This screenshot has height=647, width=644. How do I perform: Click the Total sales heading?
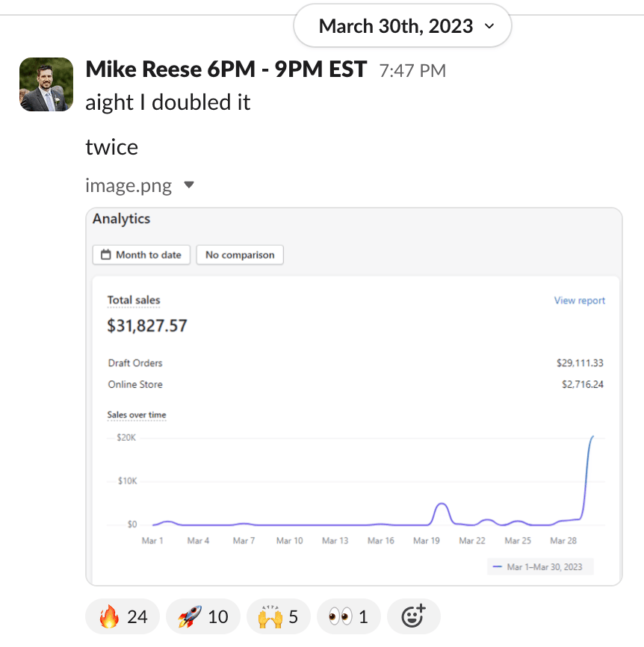tap(134, 300)
